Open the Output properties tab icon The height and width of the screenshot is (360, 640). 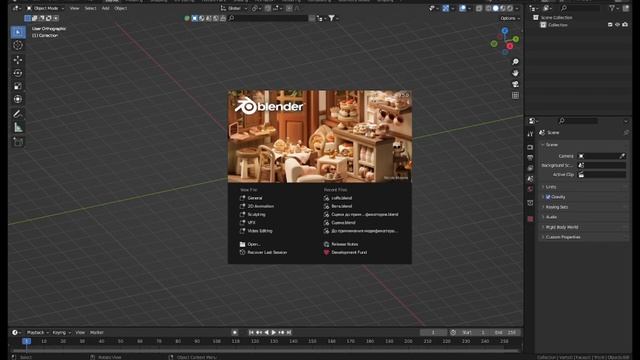click(x=530, y=158)
